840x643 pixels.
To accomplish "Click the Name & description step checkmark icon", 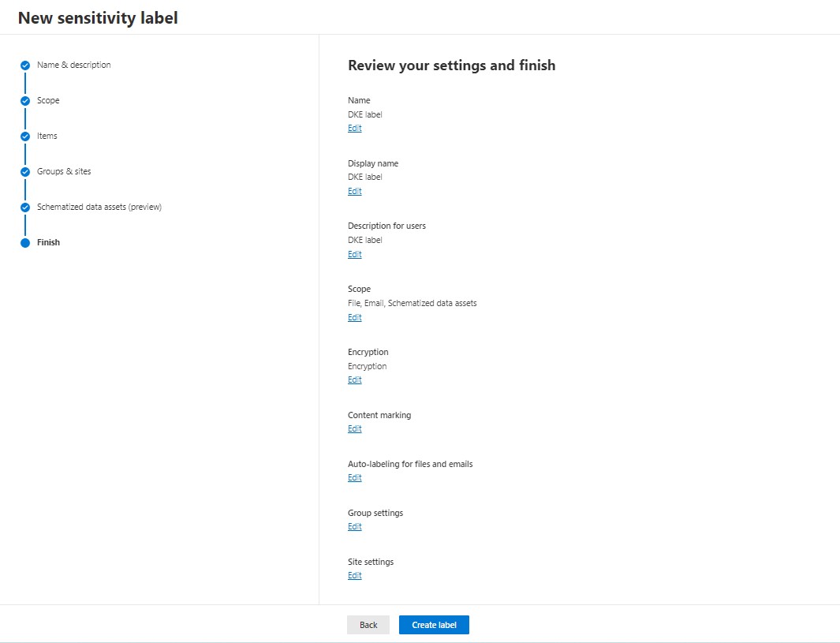I will click(x=25, y=65).
